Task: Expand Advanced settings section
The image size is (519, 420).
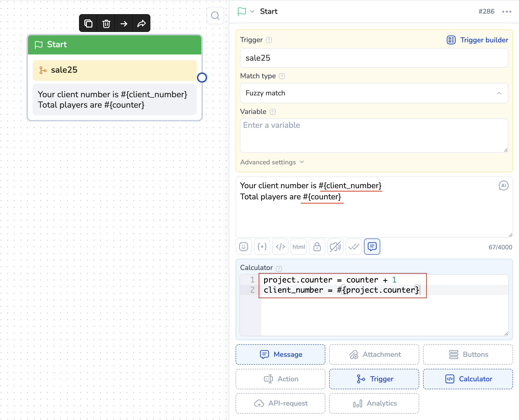Action: 272,162
